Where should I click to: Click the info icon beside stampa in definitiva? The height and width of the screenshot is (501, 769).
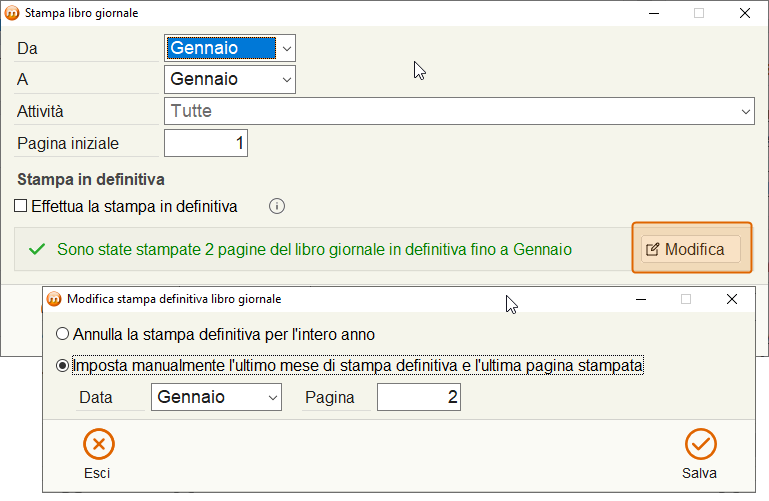(277, 206)
